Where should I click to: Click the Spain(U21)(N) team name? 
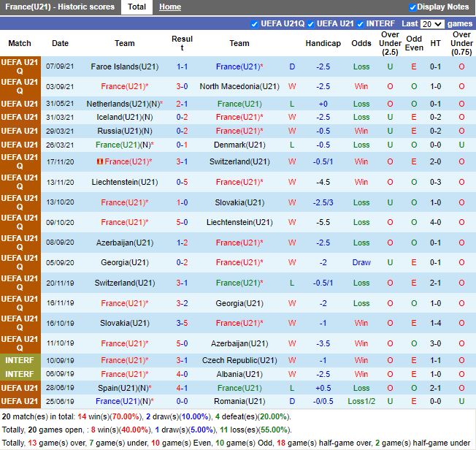pos(125,388)
